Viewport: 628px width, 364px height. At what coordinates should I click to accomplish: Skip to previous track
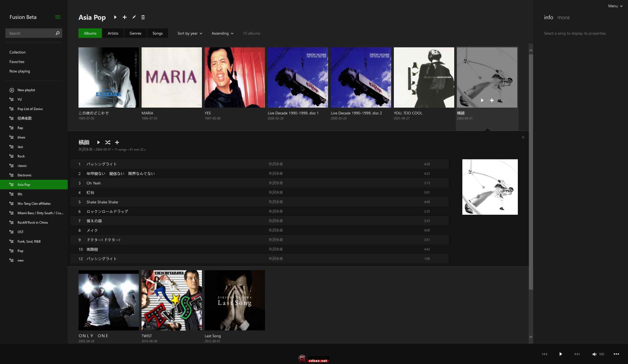coord(545,354)
